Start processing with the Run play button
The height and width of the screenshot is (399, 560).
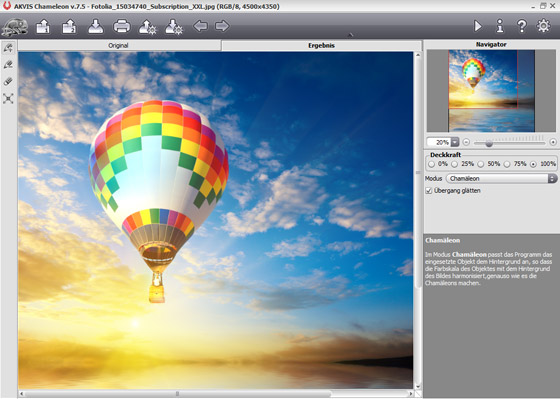tap(478, 26)
